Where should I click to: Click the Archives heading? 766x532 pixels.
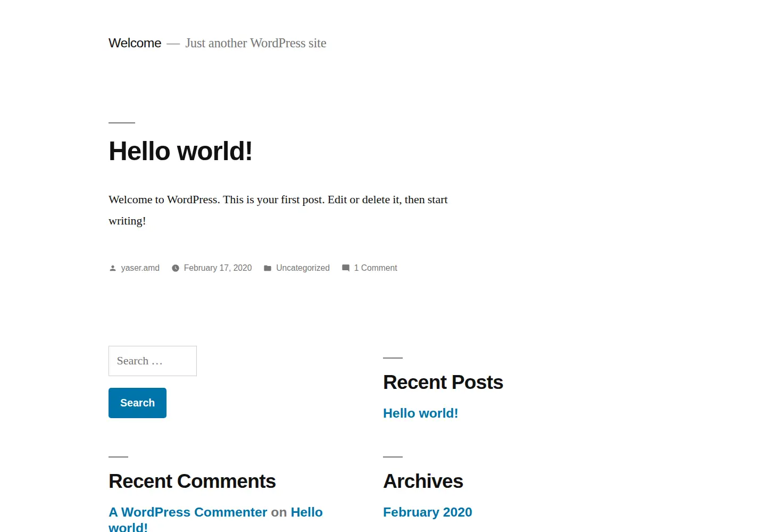coord(423,481)
